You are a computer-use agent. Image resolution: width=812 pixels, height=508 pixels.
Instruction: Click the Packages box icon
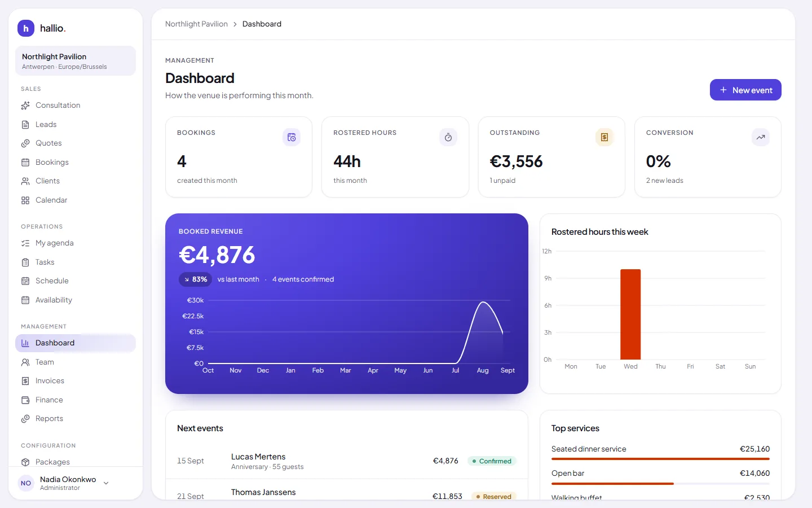(x=25, y=462)
